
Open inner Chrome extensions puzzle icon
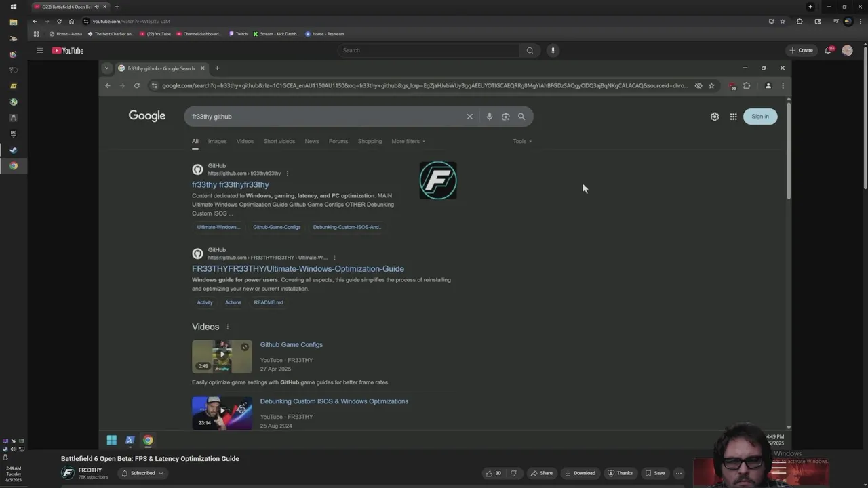[747, 86]
